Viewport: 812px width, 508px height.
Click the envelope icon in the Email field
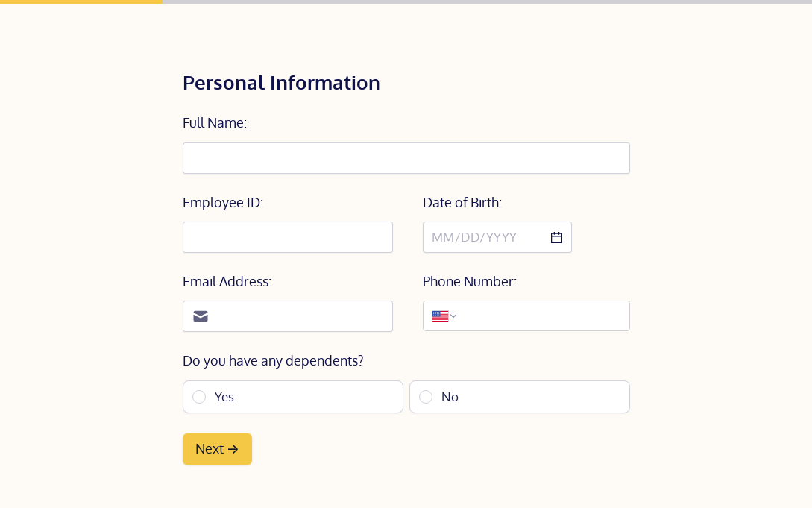201,316
